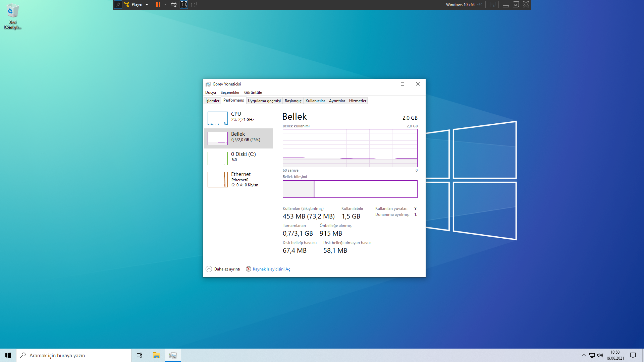The height and width of the screenshot is (362, 644).
Task: Click the 915 MB Önbelleğe alınmış value
Action: 331,234
